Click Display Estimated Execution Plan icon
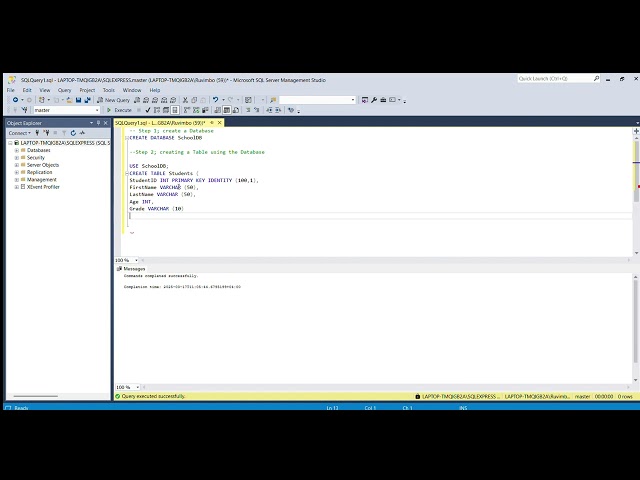The width and height of the screenshot is (640, 480). click(157, 110)
